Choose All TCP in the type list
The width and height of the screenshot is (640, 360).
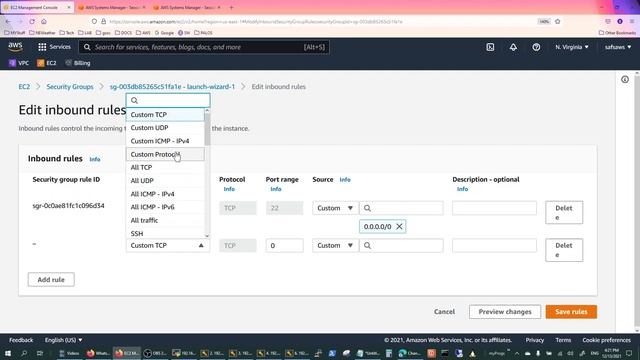tap(165, 167)
